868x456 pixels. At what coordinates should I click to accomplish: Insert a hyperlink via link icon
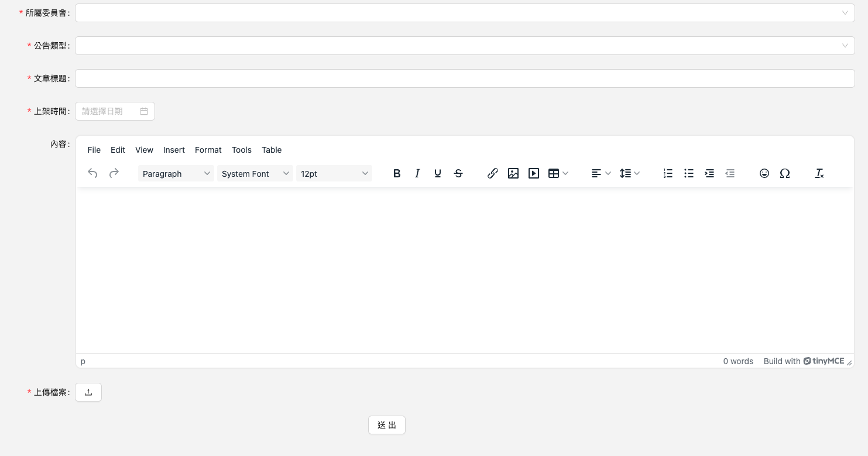(493, 173)
